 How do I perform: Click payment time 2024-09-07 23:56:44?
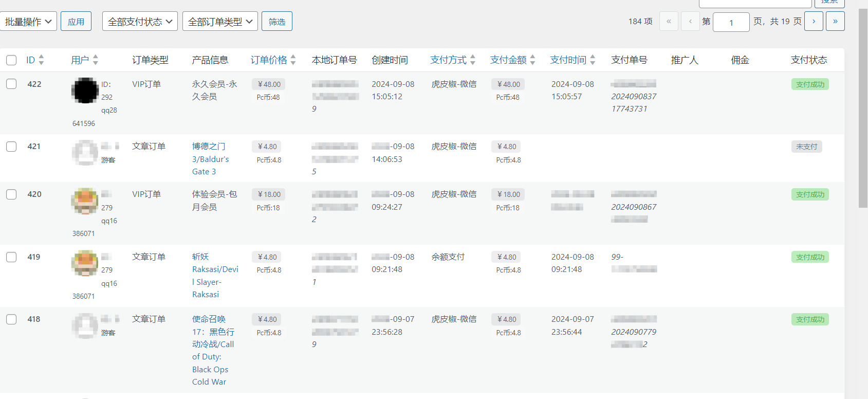tap(572, 325)
